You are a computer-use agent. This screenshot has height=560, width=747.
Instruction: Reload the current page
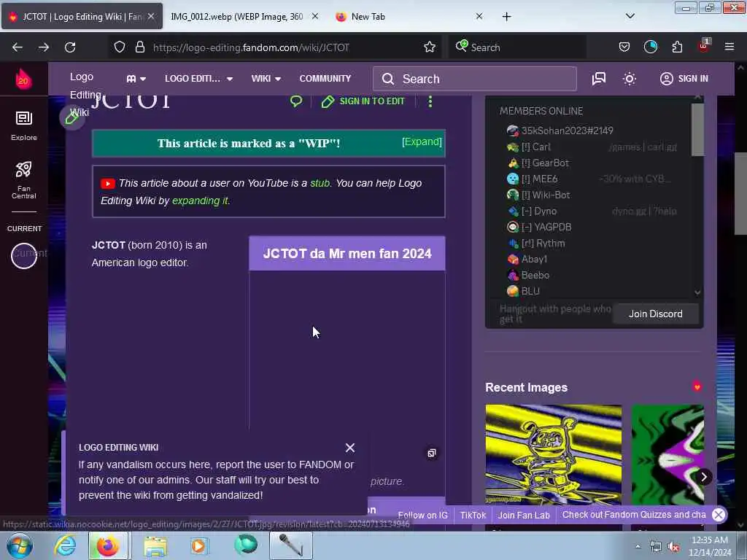(70, 47)
